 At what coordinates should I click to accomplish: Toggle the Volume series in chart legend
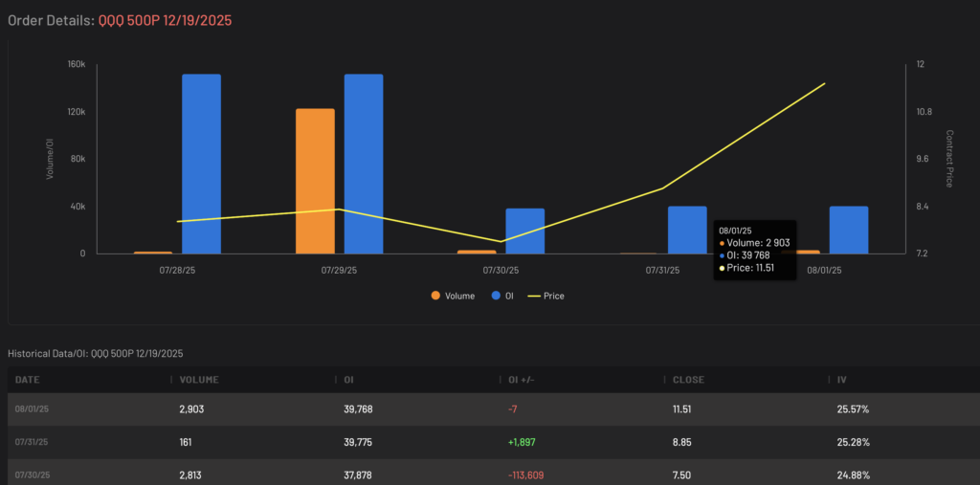coord(453,297)
